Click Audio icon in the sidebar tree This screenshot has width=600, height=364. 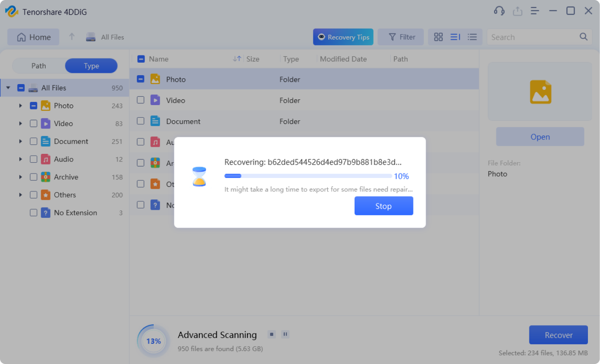(46, 159)
